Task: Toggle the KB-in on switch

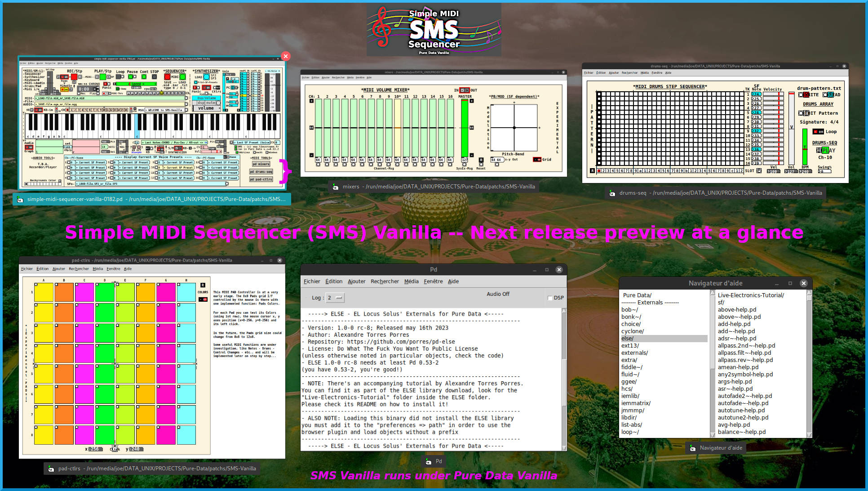Action: 39,110
